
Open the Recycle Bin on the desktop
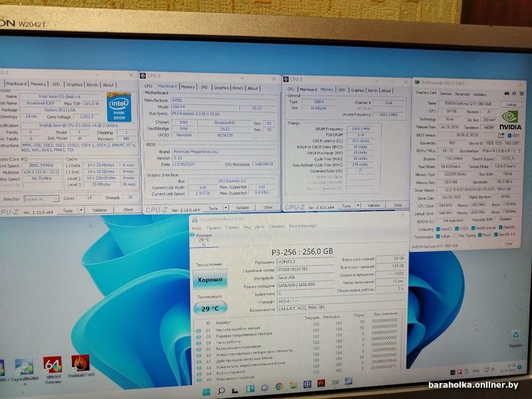pyautogui.click(x=516, y=336)
